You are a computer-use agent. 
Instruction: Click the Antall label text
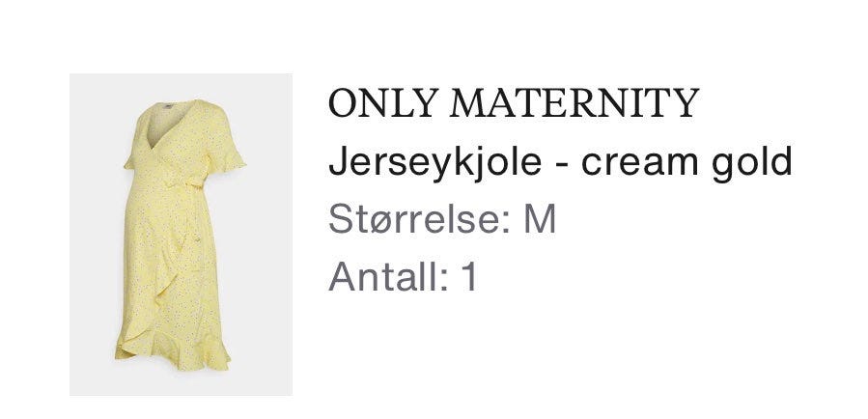click(x=384, y=276)
